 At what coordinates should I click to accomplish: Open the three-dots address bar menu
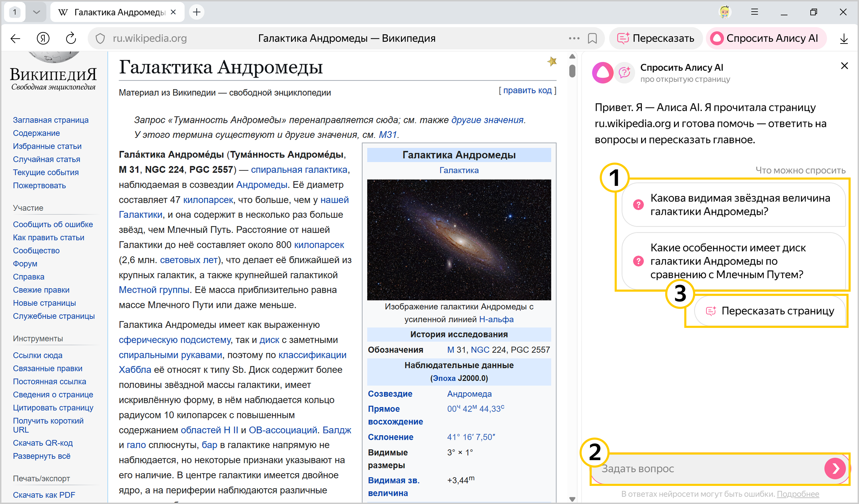tap(574, 39)
